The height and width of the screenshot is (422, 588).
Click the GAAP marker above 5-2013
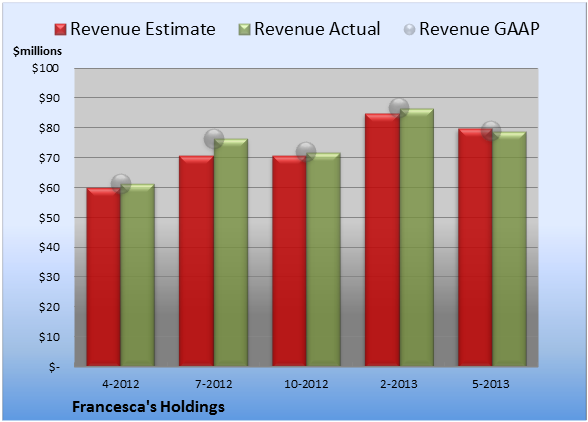click(491, 131)
